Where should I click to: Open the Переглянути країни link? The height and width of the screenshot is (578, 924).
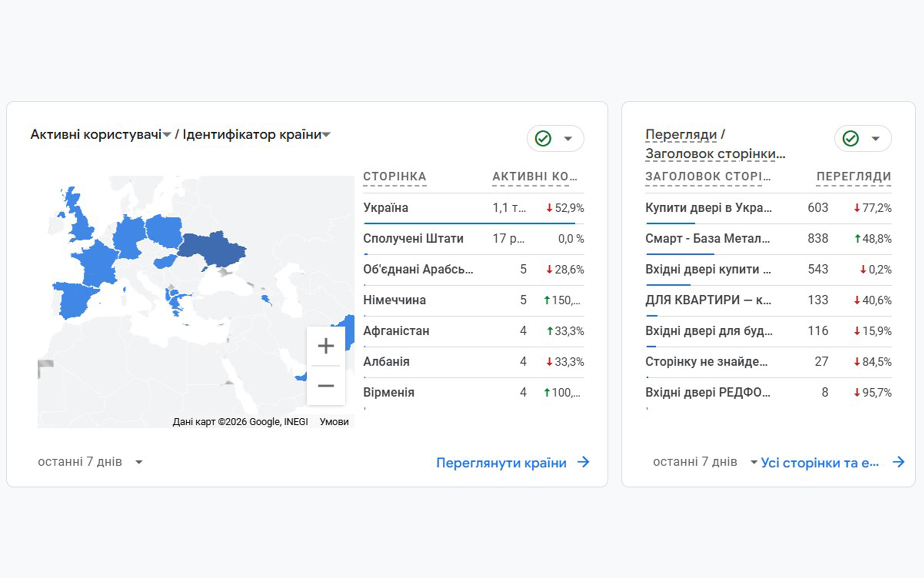[x=501, y=463]
